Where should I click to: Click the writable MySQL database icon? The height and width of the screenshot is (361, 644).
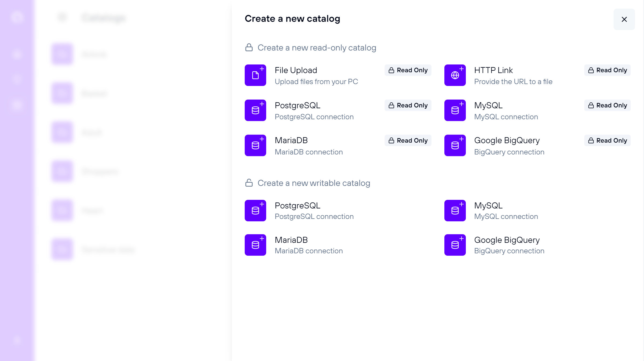[455, 211]
